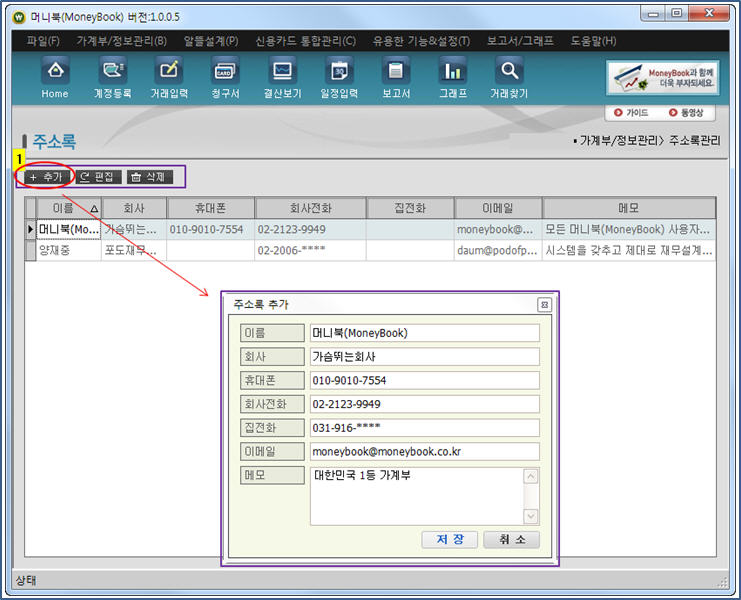Go to the Home toolbar icon
This screenshot has height=600, width=741.
tap(55, 77)
